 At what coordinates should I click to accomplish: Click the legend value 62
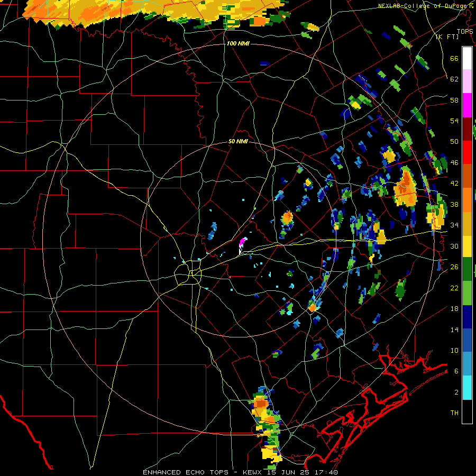point(454,79)
